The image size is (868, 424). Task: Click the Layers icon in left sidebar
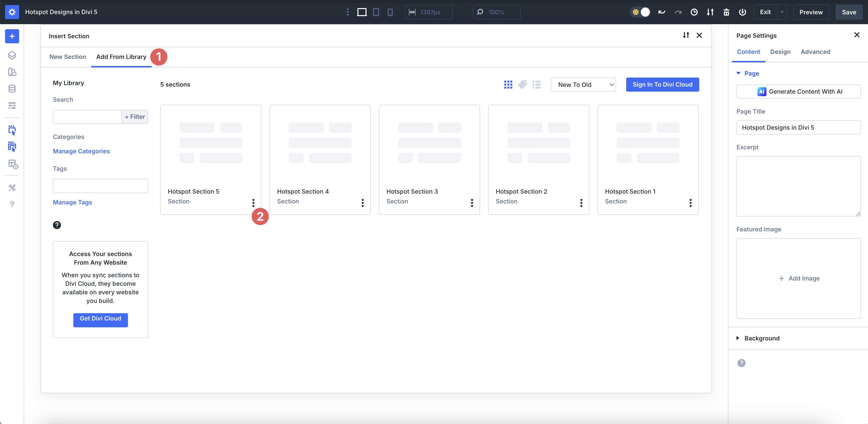(x=12, y=55)
